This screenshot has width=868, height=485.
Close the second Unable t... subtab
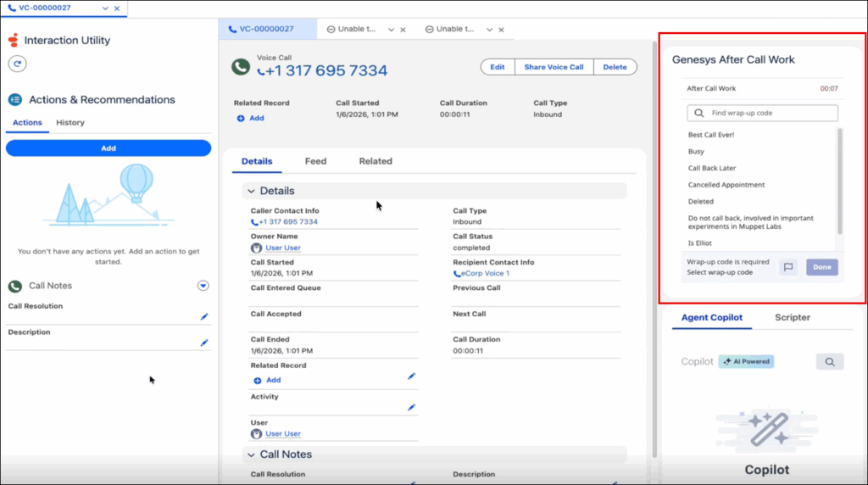(x=501, y=30)
